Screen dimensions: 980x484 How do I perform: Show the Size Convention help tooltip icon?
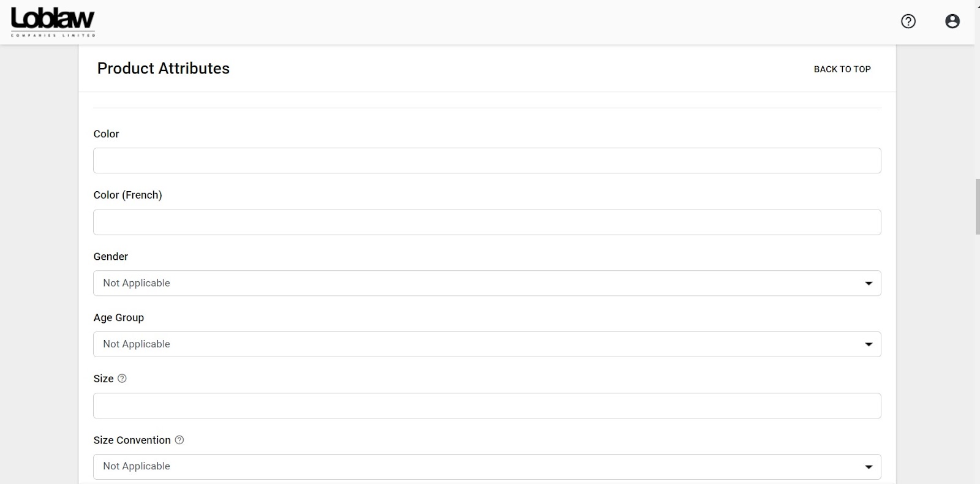tap(179, 440)
